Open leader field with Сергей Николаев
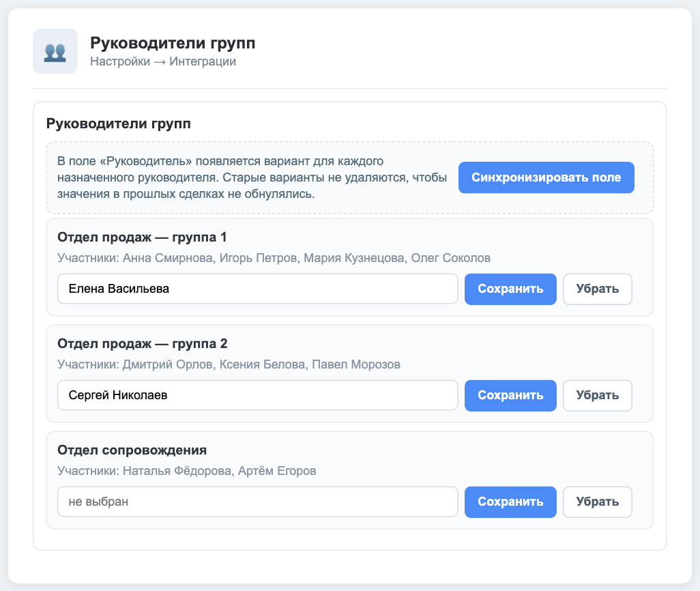This screenshot has width=700, height=591. 258,395
